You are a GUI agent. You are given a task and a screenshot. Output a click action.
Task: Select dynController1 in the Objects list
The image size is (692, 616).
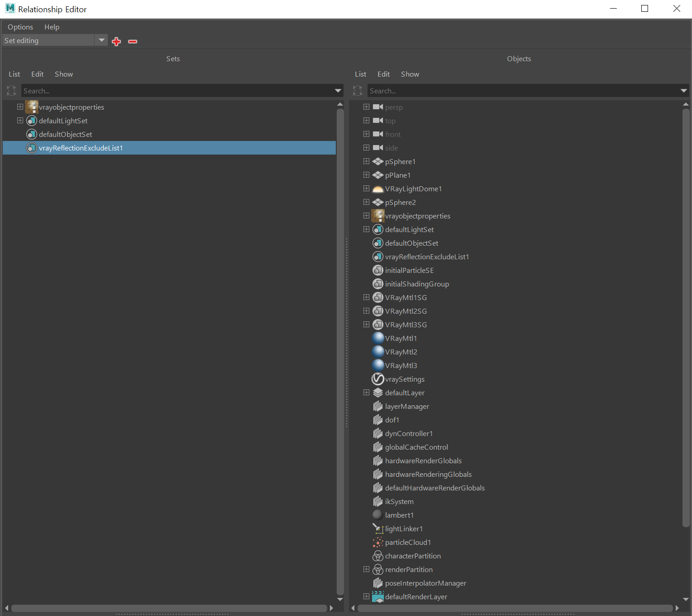[409, 433]
